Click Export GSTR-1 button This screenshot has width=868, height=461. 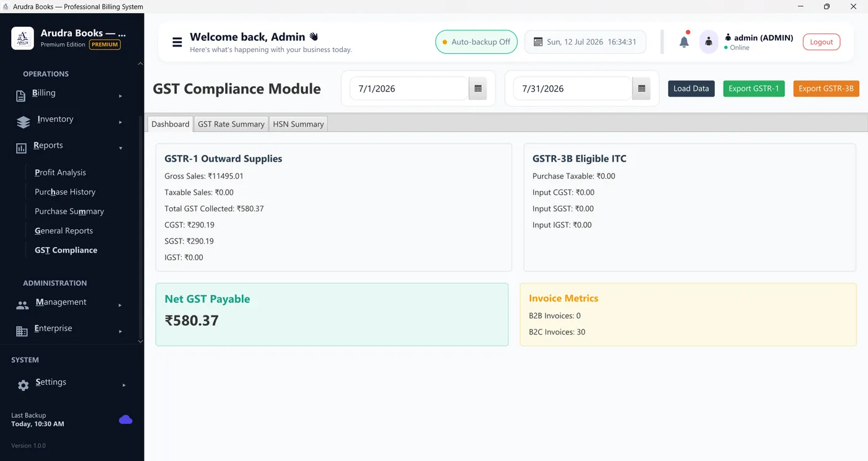[x=754, y=89]
